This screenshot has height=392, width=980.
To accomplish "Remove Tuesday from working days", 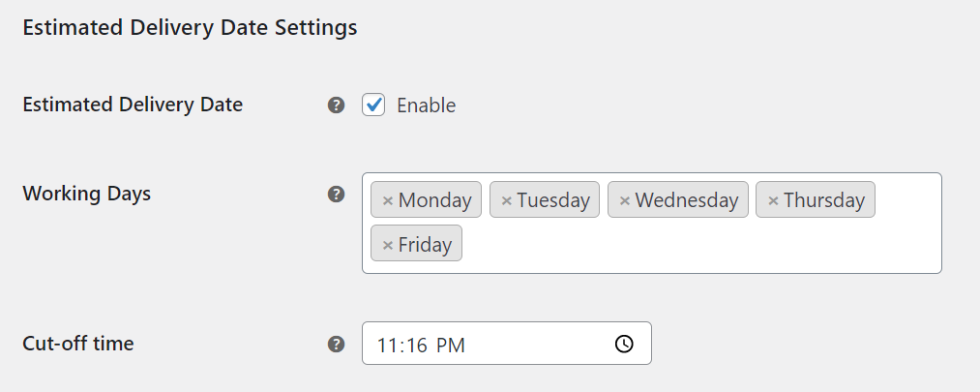I will [x=506, y=200].
